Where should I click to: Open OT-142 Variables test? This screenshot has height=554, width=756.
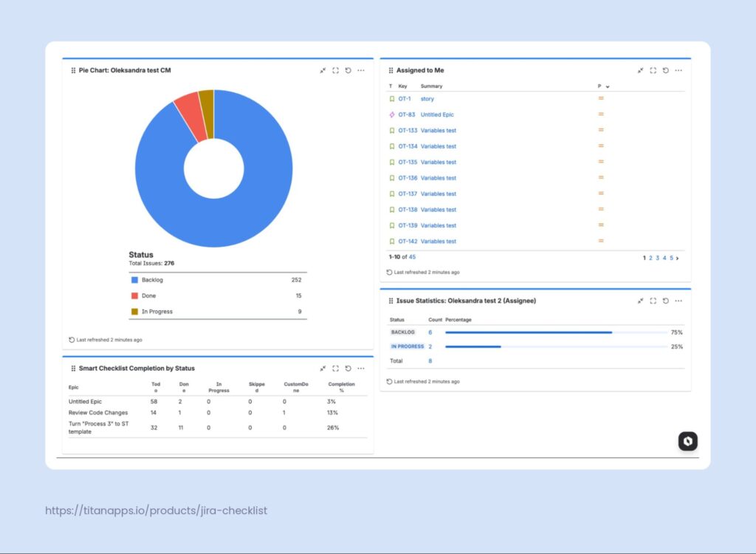point(440,241)
